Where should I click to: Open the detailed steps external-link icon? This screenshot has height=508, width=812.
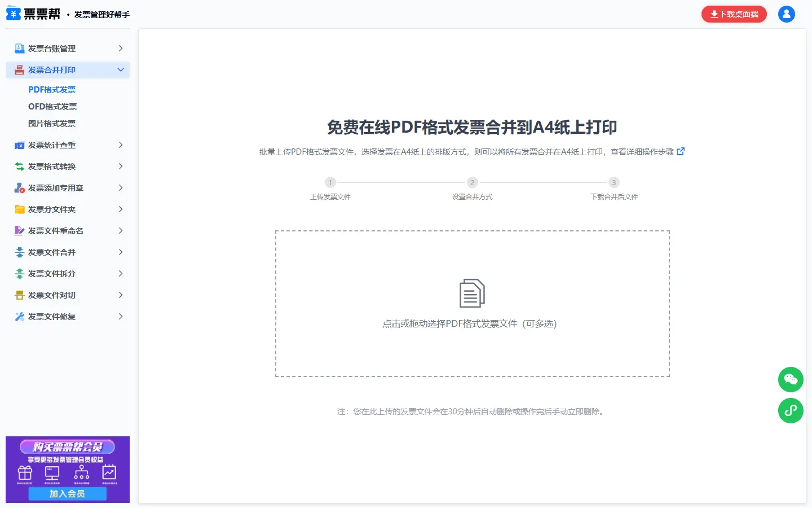point(681,151)
